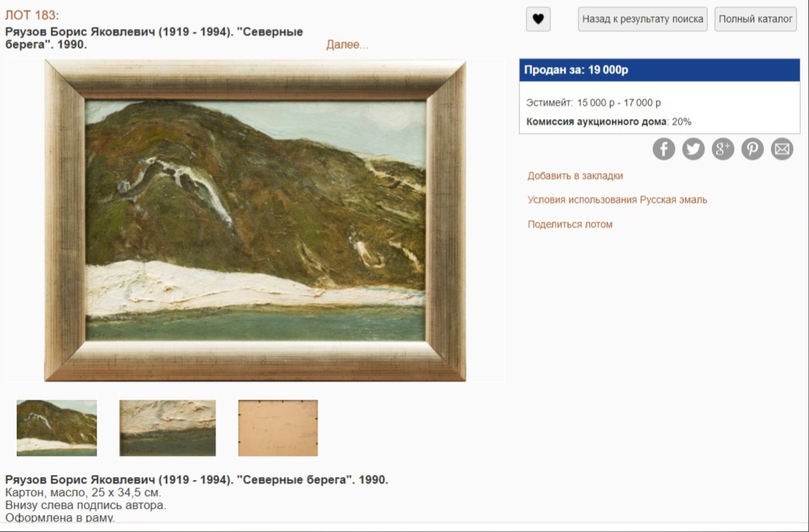Share lot on Twitter

click(x=694, y=149)
